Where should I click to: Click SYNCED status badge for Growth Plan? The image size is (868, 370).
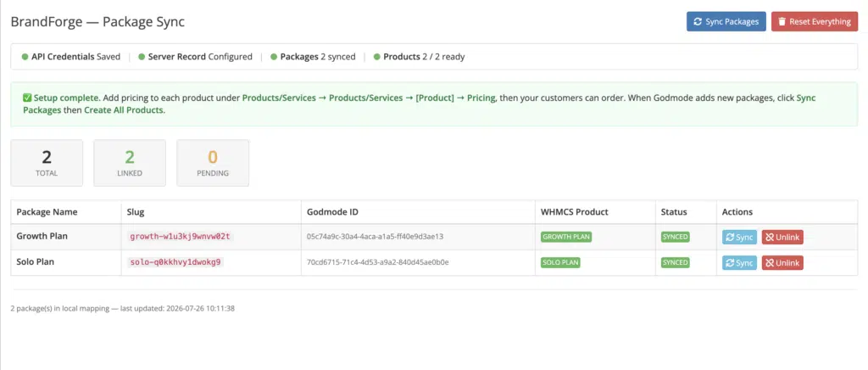click(676, 237)
